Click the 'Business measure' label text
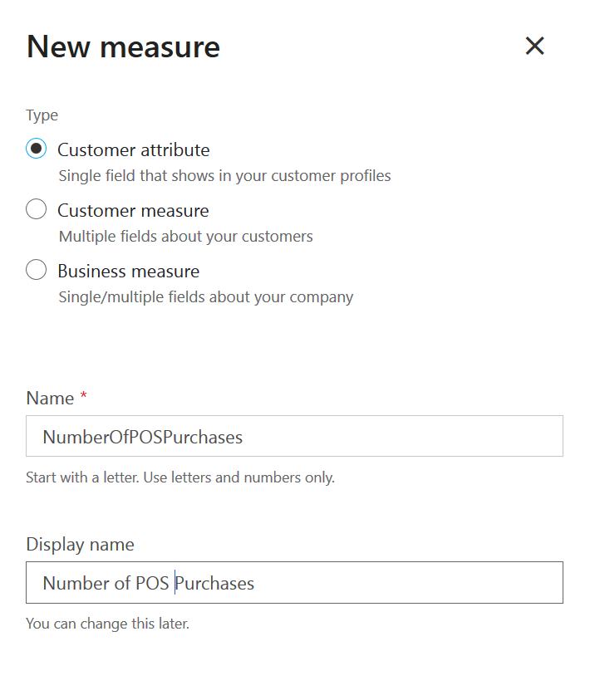The height and width of the screenshot is (700, 590). [128, 272]
